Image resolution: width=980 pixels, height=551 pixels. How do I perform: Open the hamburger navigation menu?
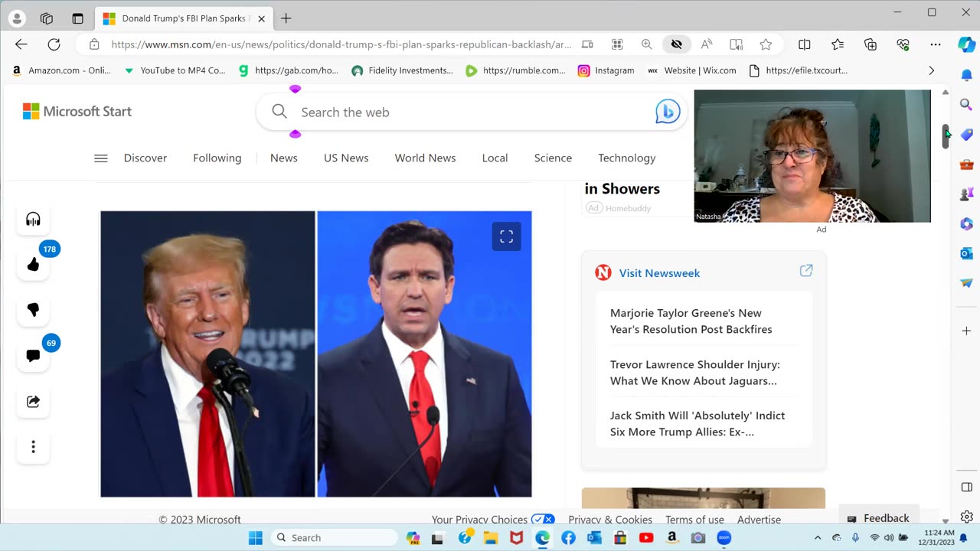100,158
